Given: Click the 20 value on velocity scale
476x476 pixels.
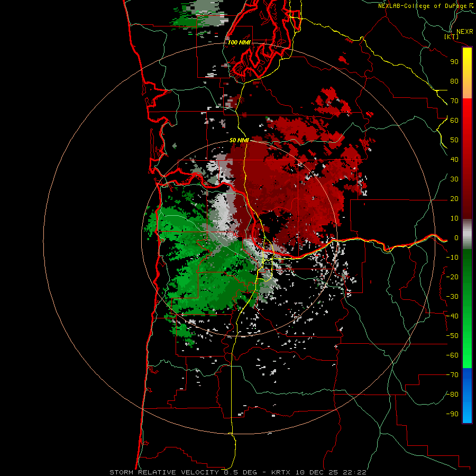Looking at the screenshot, I should coord(454,198).
